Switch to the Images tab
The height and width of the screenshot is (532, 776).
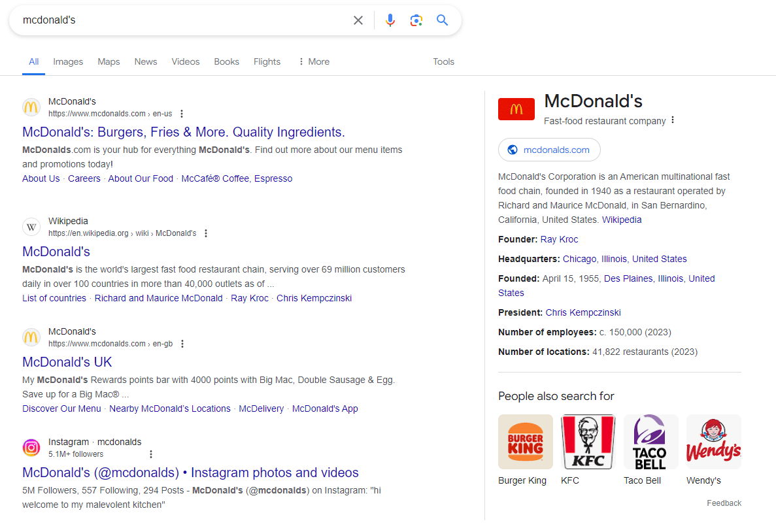click(68, 62)
